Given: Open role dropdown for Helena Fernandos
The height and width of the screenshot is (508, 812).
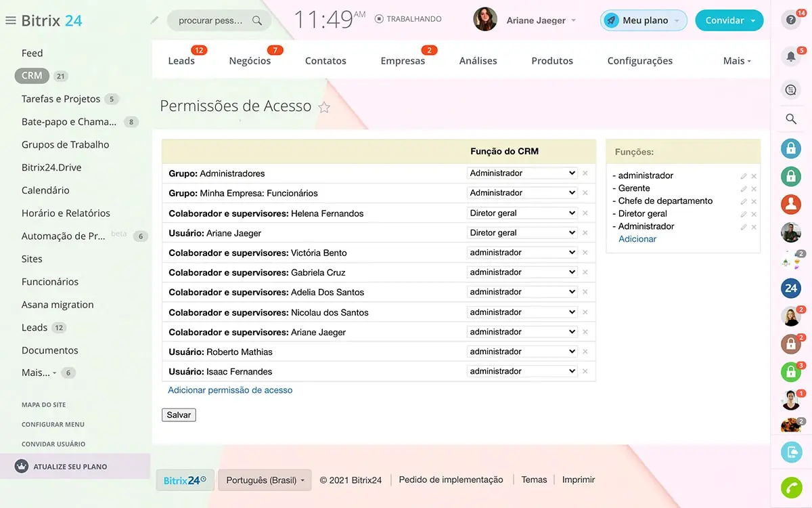Looking at the screenshot, I should point(522,213).
